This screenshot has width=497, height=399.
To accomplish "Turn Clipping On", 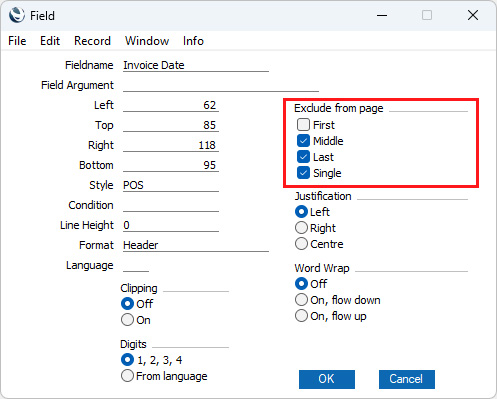I will tap(127, 320).
